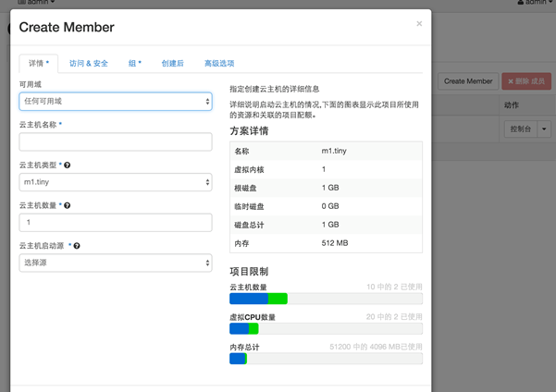The width and height of the screenshot is (556, 392).
Task: Click Create Member button in background page
Action: point(468,81)
